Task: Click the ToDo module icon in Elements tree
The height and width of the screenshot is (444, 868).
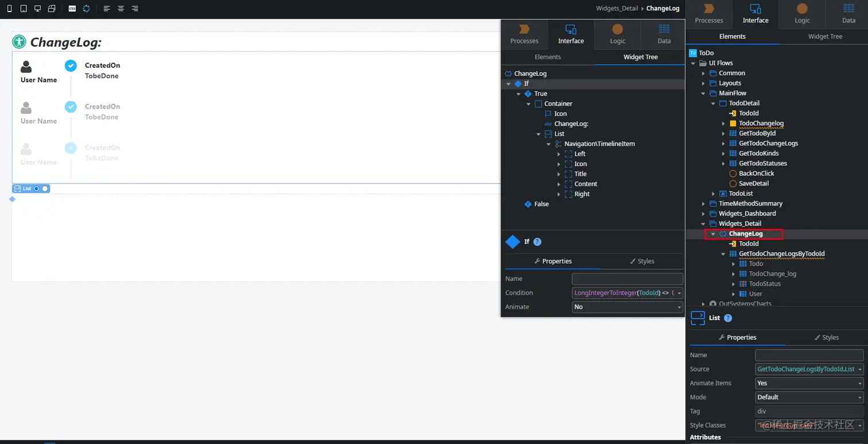Action: [x=693, y=53]
